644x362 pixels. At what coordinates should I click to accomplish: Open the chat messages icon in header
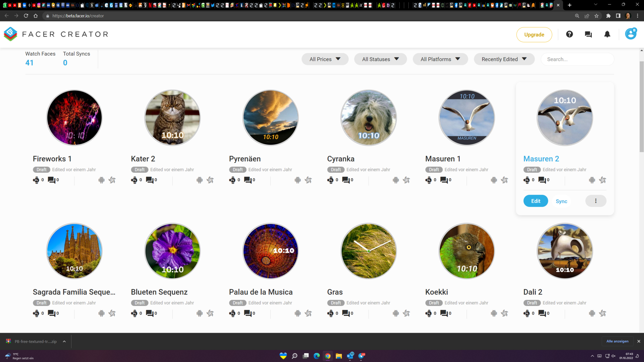pyautogui.click(x=588, y=34)
